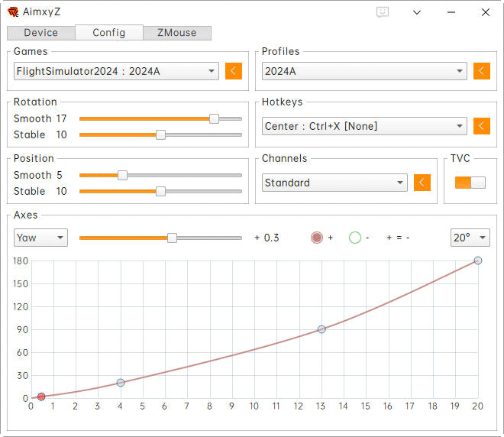Image resolution: width=504 pixels, height=437 pixels.
Task: Switch to the Device tab
Action: 41,33
